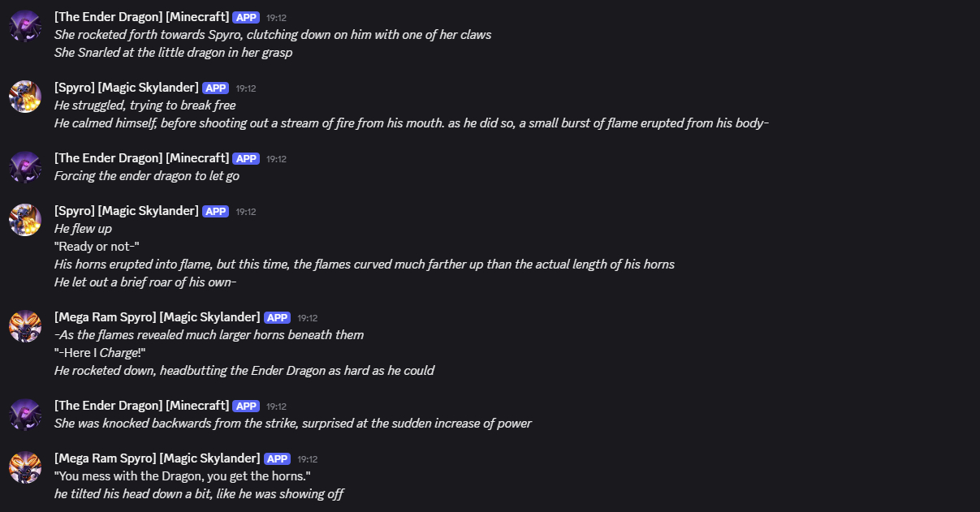Select Spyro's avatar beside the "He flew up" message
Image resolution: width=980 pixels, height=512 pixels.
coord(25,220)
